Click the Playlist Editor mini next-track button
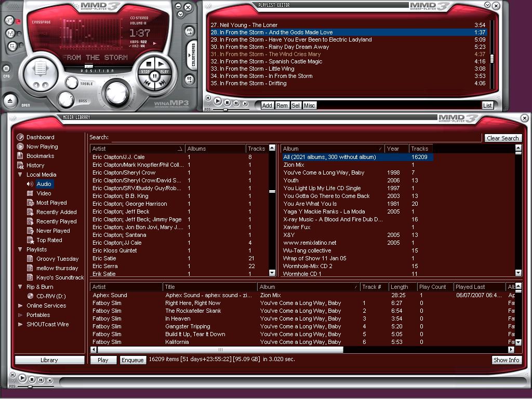Viewport: 532px width, 399px height. (x=245, y=103)
